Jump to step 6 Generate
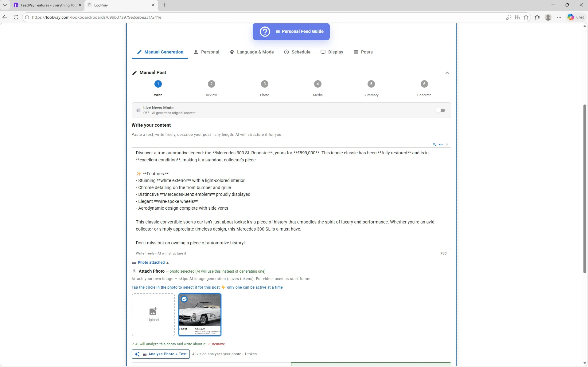The width and height of the screenshot is (588, 367). tap(424, 84)
